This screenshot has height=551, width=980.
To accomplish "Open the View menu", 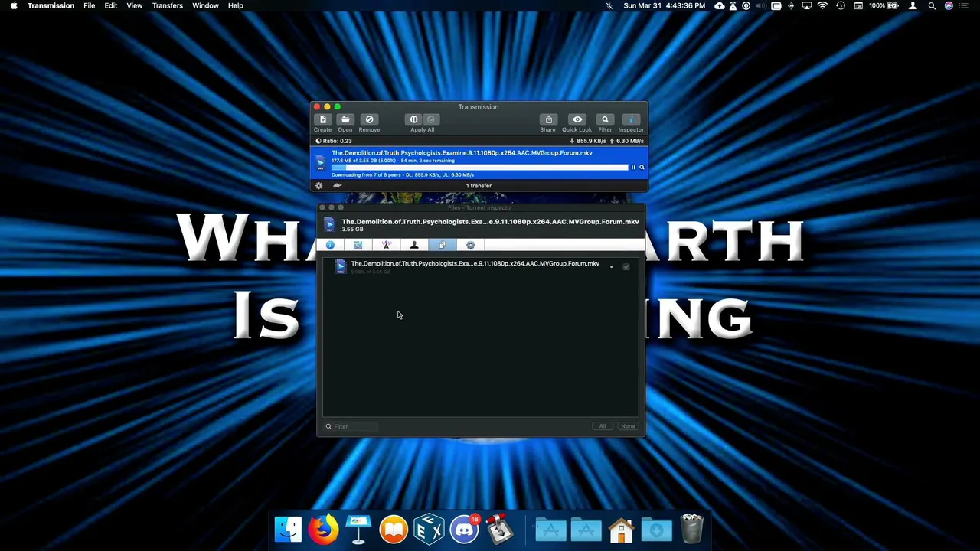I will pos(135,6).
